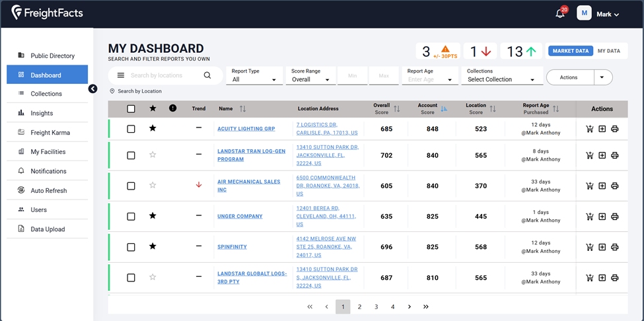
Task: Click the Actions button
Action: click(x=570, y=77)
